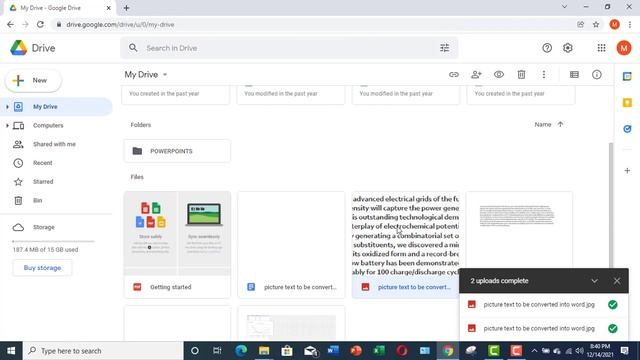Image resolution: width=640 pixels, height=360 pixels.
Task: Open My Drive dropdown menu
Action: click(x=146, y=75)
